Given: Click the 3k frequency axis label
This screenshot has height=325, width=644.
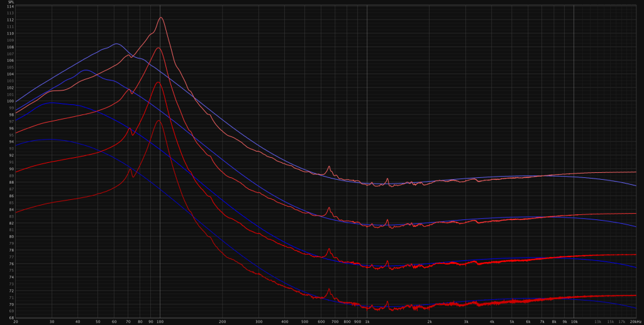Looking at the screenshot, I should pos(466,321).
